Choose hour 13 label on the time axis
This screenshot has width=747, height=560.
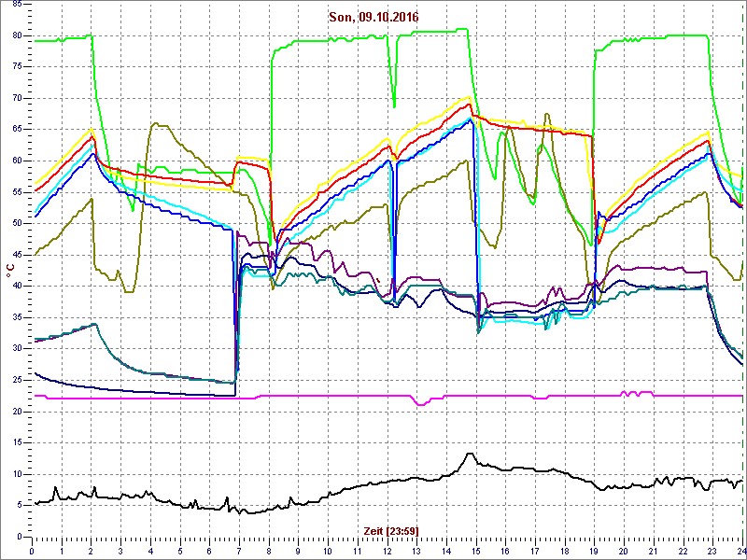[x=416, y=551]
